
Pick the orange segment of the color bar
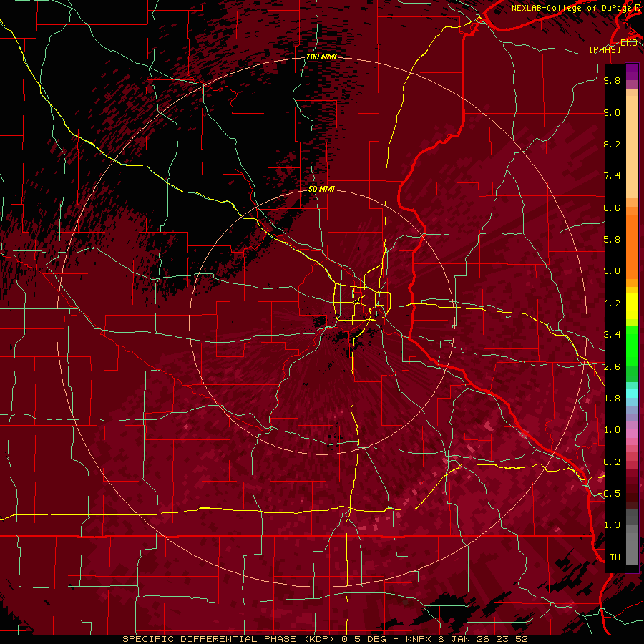pyautogui.click(x=632, y=246)
